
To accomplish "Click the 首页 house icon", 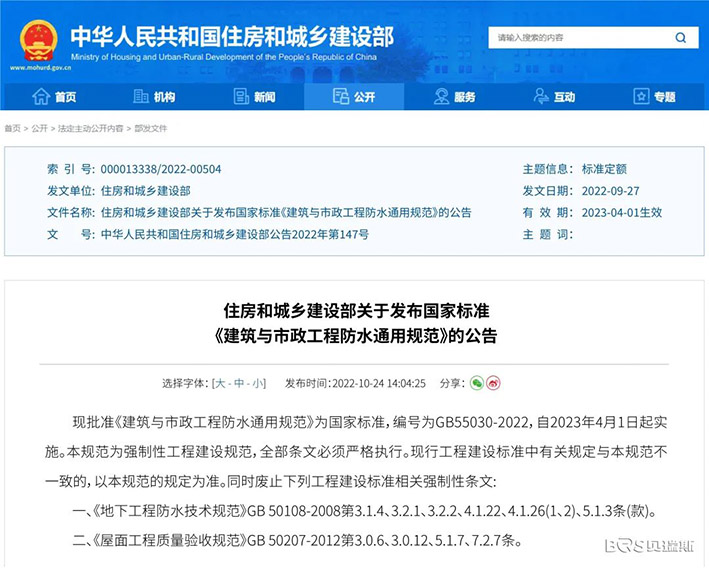I will 41,97.
